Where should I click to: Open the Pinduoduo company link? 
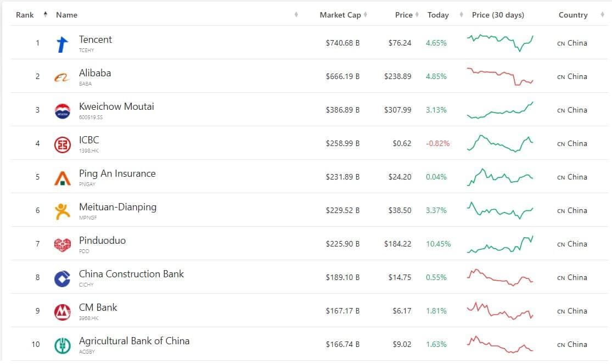(x=102, y=240)
